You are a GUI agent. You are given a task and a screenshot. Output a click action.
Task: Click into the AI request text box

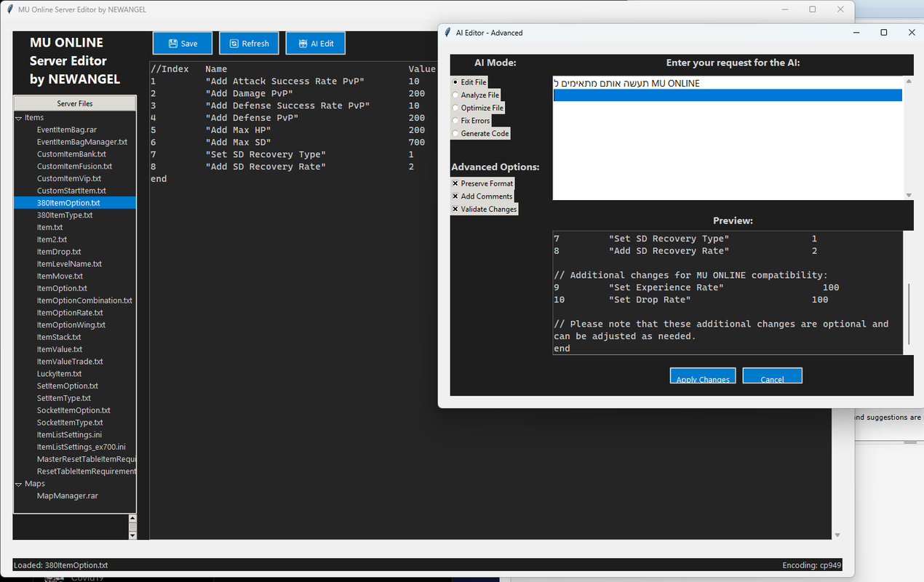(x=728, y=138)
